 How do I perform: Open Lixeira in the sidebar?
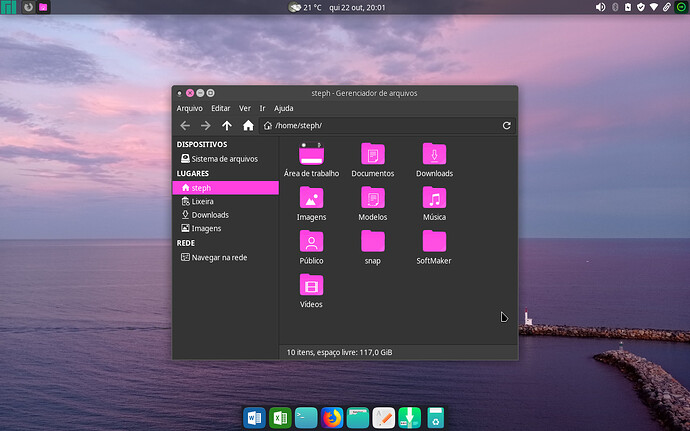tap(225, 201)
